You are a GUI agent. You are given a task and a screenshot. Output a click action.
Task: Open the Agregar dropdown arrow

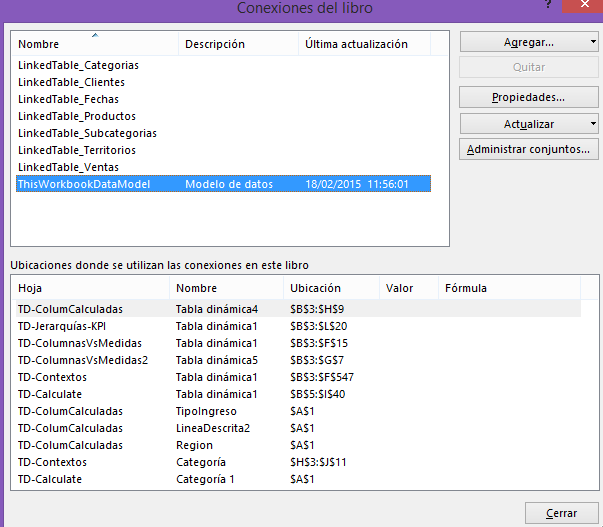[x=593, y=42]
